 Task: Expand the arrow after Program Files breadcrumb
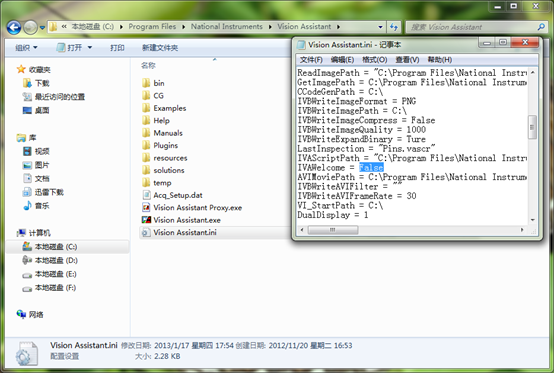(184, 27)
